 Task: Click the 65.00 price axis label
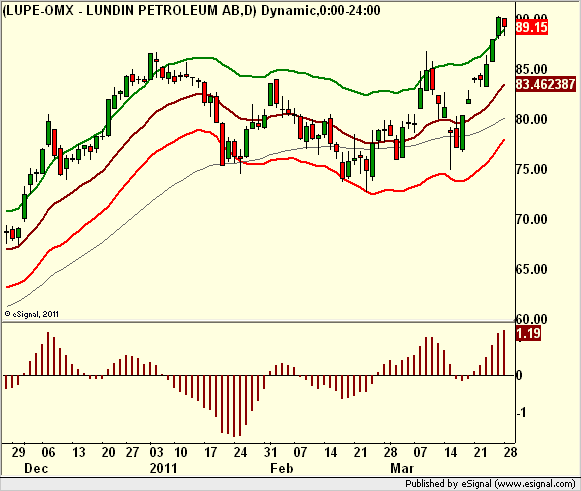click(x=531, y=269)
